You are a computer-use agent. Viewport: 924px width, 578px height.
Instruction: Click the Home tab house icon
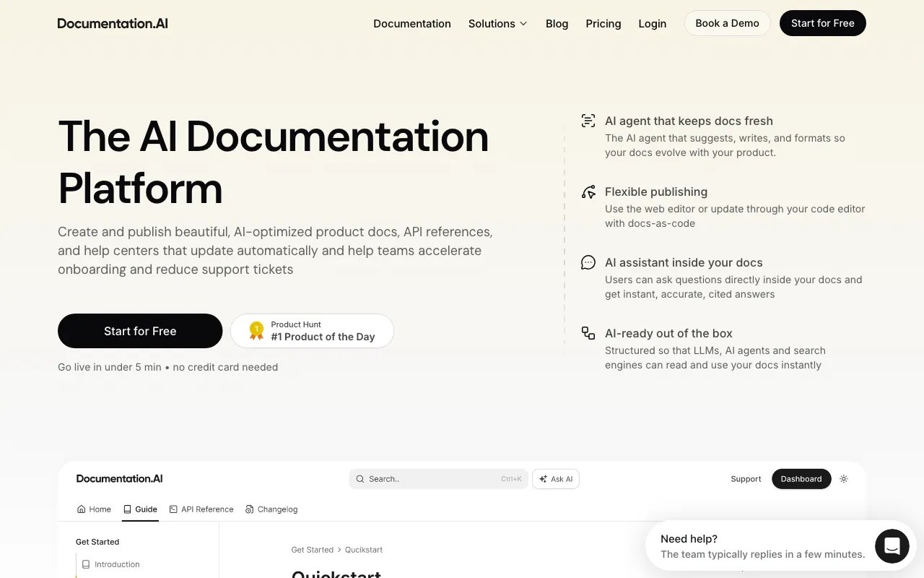click(82, 509)
